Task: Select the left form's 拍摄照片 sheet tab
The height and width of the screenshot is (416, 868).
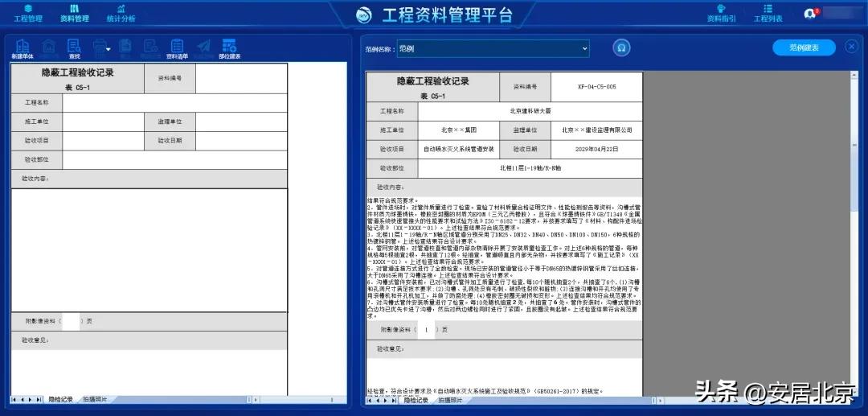Action: pyautogui.click(x=95, y=399)
